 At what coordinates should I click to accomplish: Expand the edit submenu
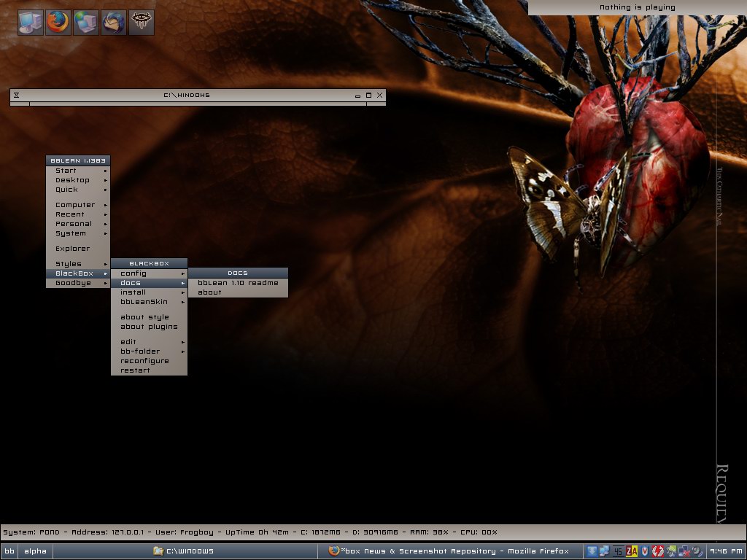click(149, 342)
